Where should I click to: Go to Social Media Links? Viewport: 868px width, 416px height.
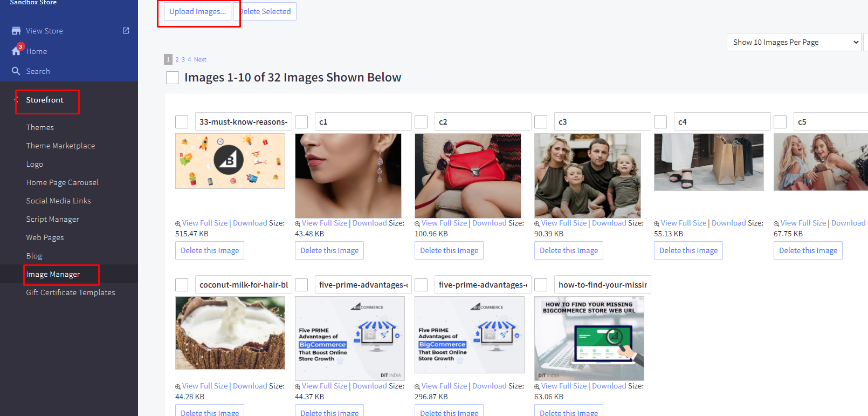tap(58, 201)
